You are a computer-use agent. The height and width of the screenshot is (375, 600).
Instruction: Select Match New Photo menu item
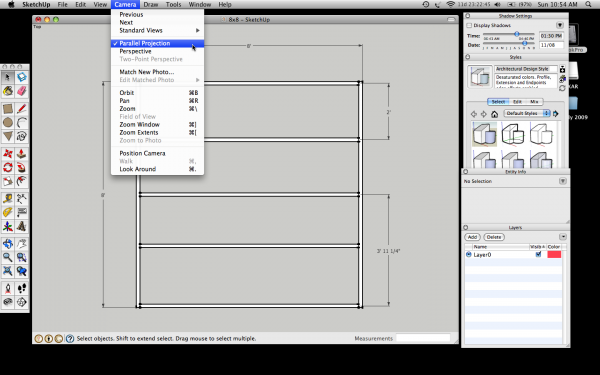157,72
